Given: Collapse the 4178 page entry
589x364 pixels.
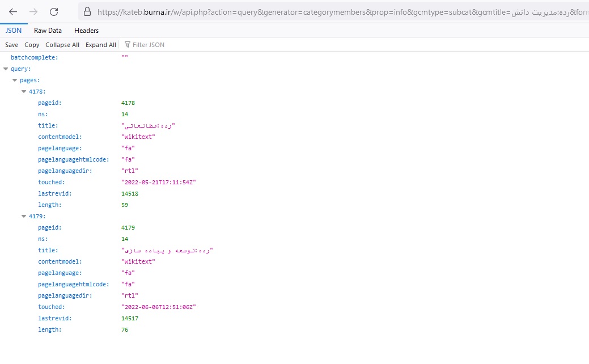Looking at the screenshot, I should click(x=24, y=92).
